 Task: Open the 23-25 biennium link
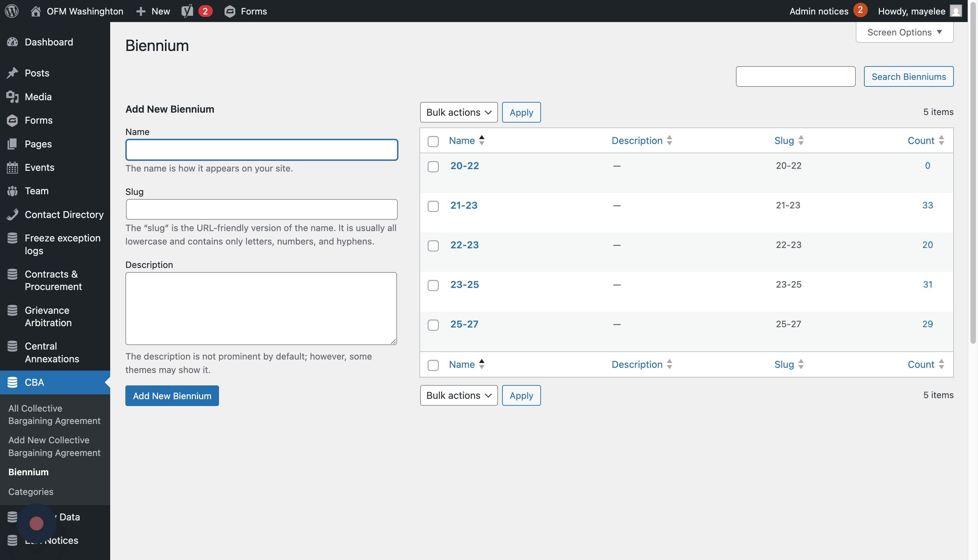pyautogui.click(x=464, y=284)
